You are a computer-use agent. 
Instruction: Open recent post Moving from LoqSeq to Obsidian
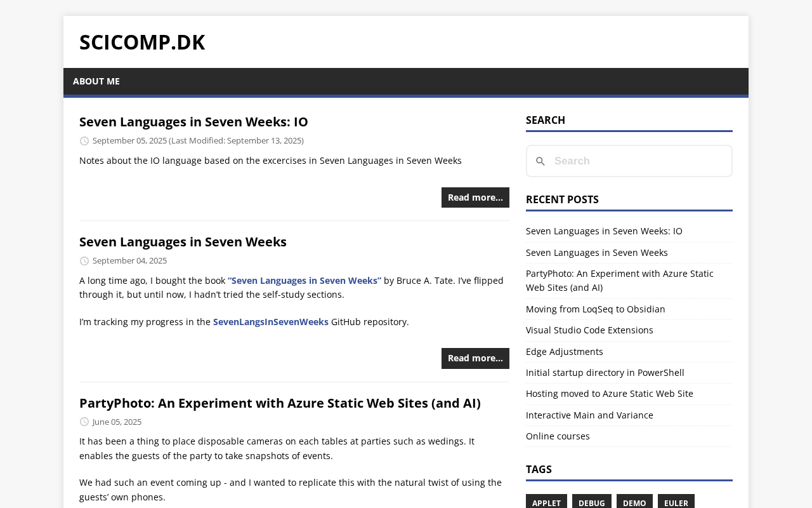click(596, 309)
